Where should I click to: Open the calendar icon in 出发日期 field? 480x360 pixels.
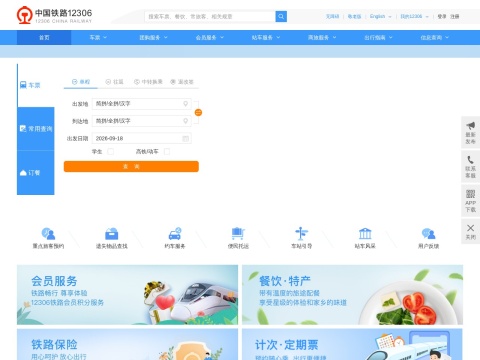tap(186, 138)
